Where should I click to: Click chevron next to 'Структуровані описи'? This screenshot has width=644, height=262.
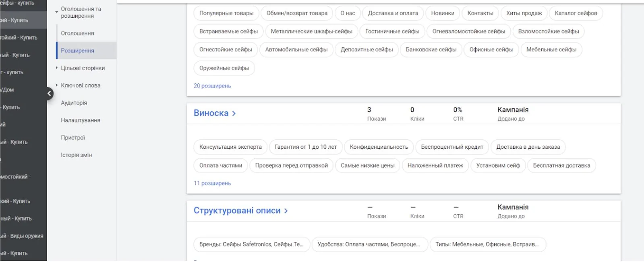tap(286, 211)
